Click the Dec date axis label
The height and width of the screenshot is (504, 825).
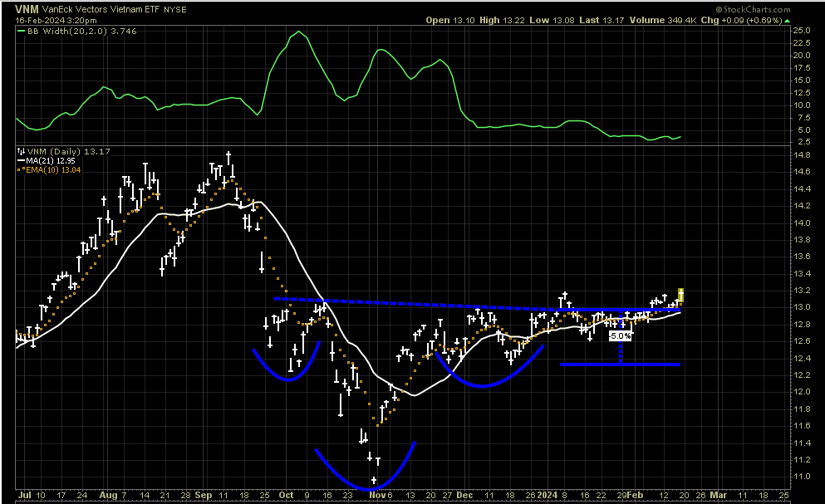[x=464, y=495]
